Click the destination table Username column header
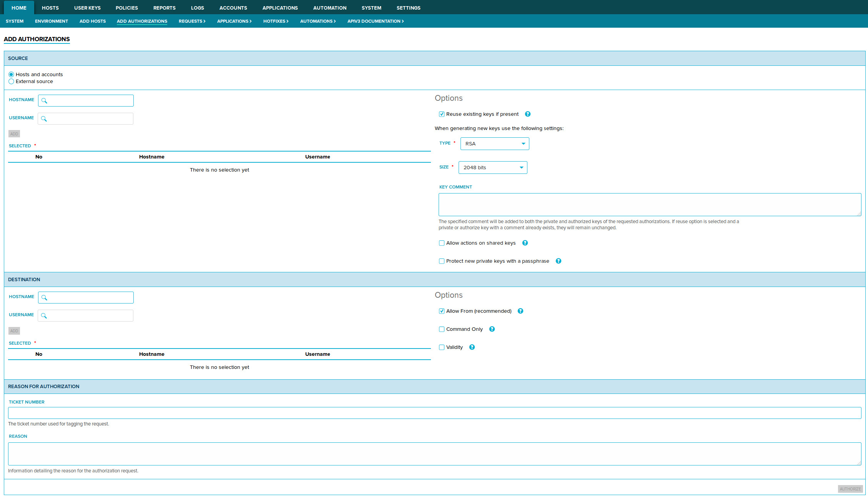 318,354
